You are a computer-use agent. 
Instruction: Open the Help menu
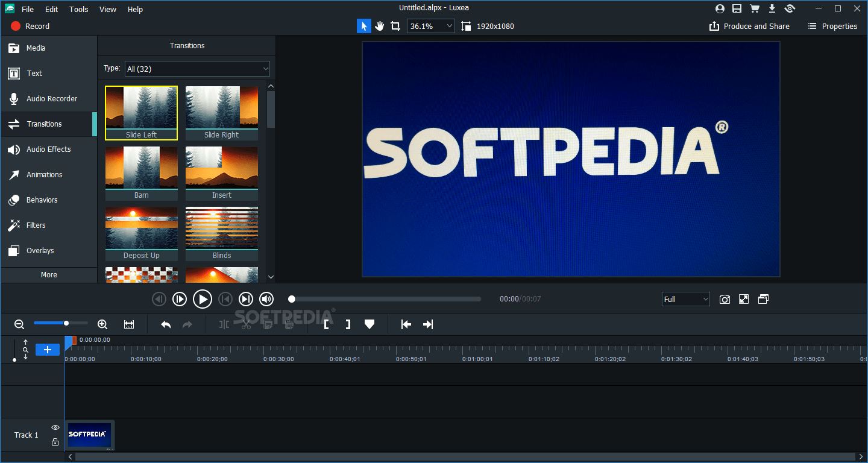click(136, 9)
